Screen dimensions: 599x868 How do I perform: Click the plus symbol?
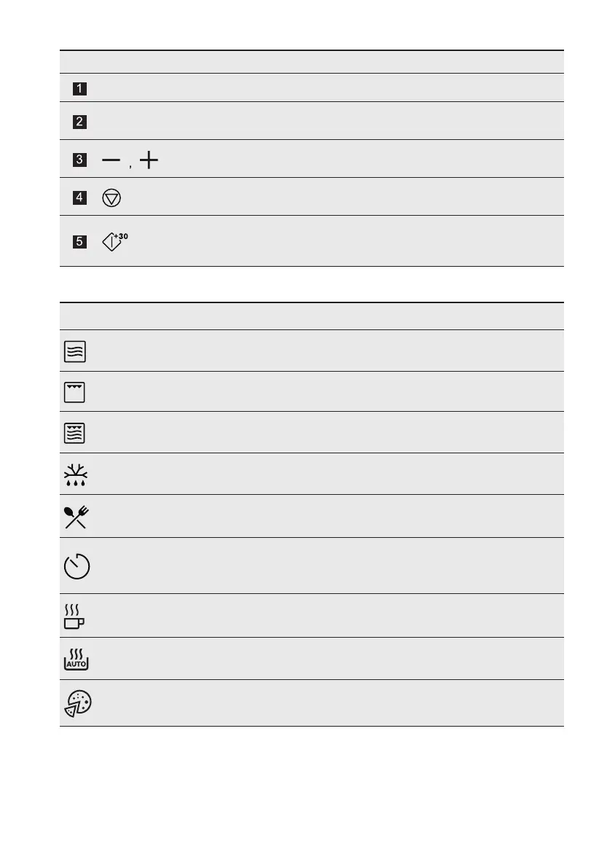tap(149, 160)
